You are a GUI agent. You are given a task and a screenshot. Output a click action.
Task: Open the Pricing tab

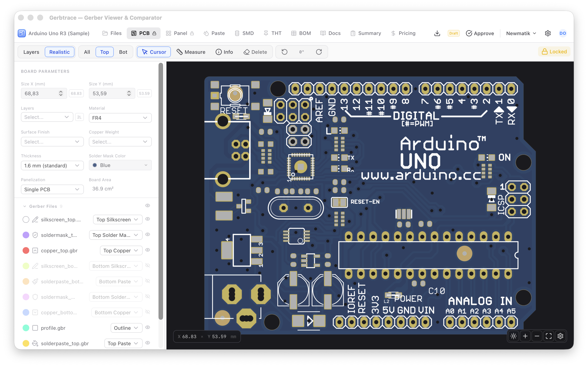(x=403, y=33)
